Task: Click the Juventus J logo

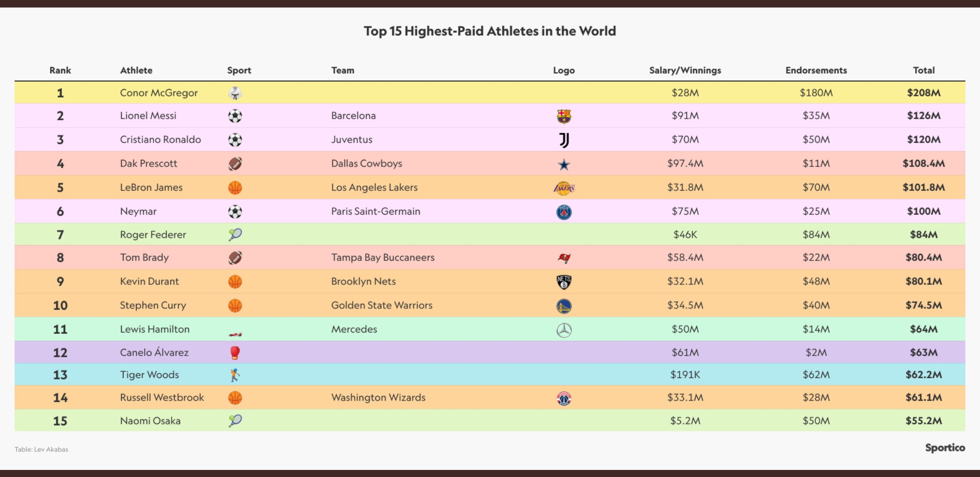Action: click(x=564, y=140)
